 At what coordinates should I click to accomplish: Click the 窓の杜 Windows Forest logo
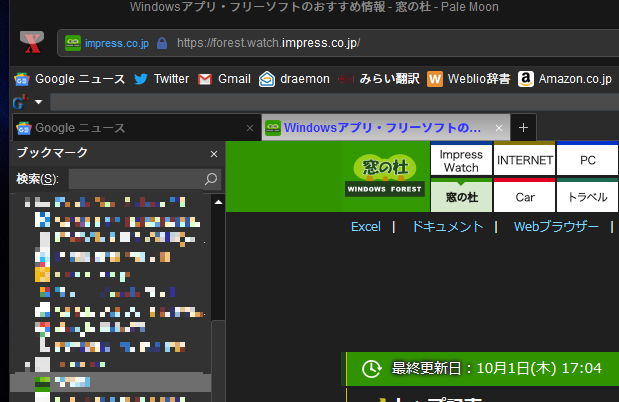point(385,176)
